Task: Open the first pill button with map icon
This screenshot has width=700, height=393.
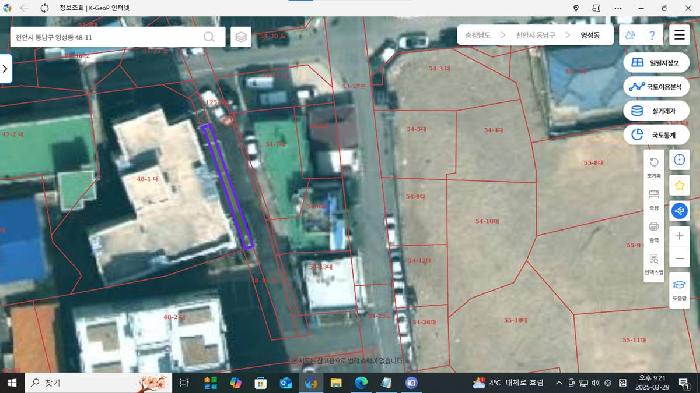Action: click(x=656, y=63)
